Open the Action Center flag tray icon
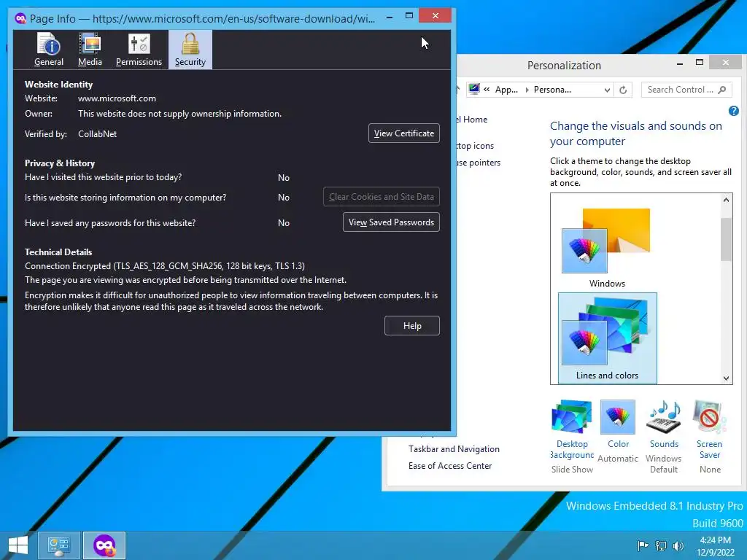 pyautogui.click(x=643, y=545)
